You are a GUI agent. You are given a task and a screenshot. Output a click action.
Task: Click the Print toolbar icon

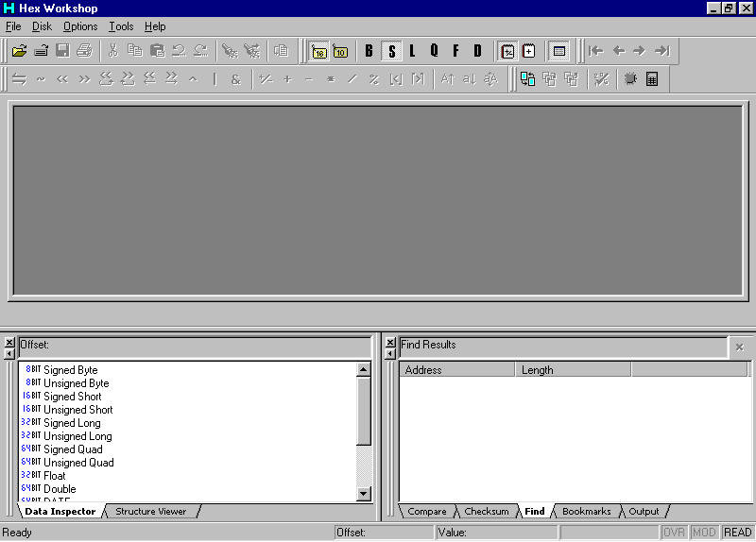click(x=84, y=51)
